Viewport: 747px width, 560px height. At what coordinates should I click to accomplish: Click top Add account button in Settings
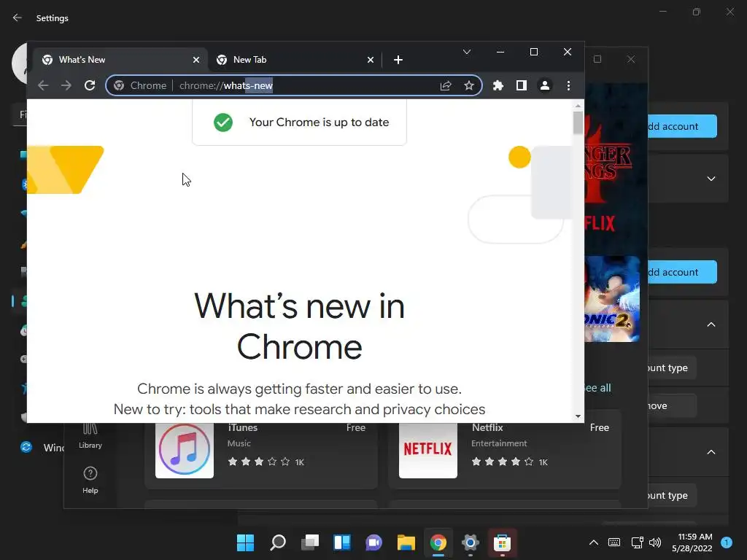(682, 126)
